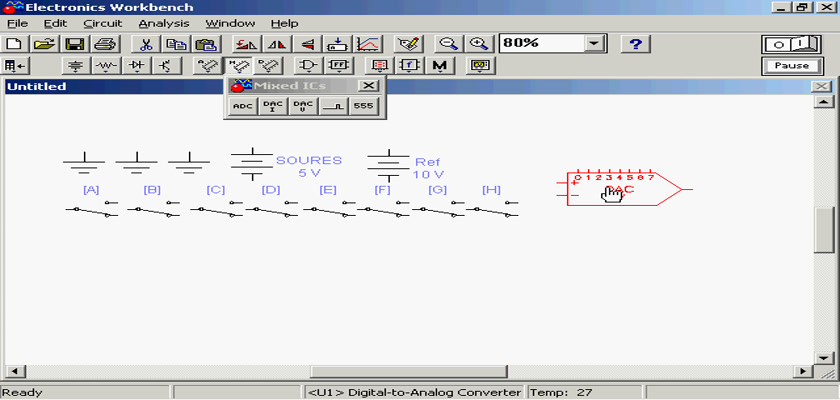Flip component horizontally
This screenshot has width=840, height=400.
pyautogui.click(x=276, y=43)
